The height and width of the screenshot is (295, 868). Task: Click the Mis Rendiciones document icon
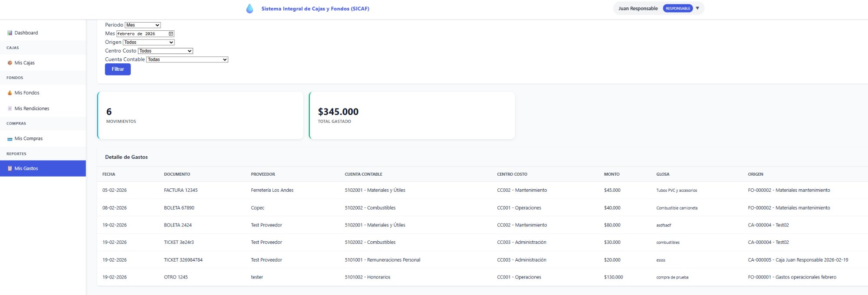[x=10, y=108]
